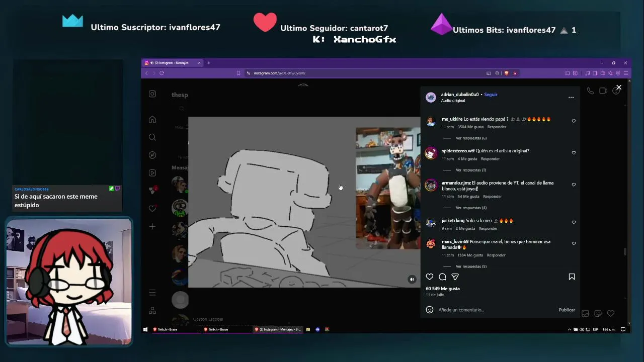View '1384 Me gusta' on marc_lovin69 comment
Image resolution: width=644 pixels, height=362 pixels.
coord(470,255)
